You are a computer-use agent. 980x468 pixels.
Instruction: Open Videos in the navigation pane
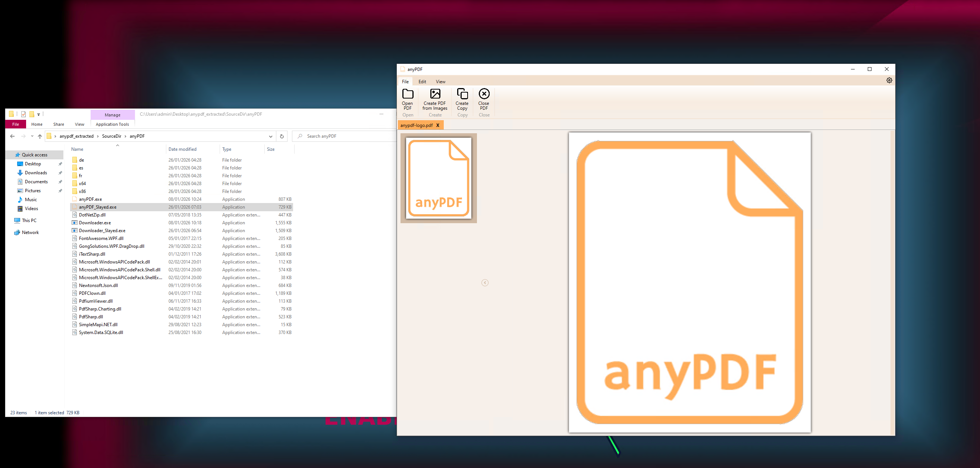(31, 209)
